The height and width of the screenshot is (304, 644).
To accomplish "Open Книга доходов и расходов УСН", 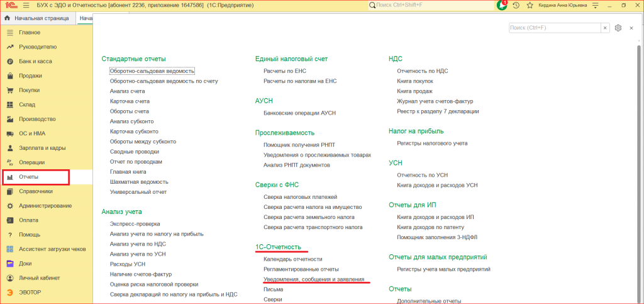I will click(438, 185).
